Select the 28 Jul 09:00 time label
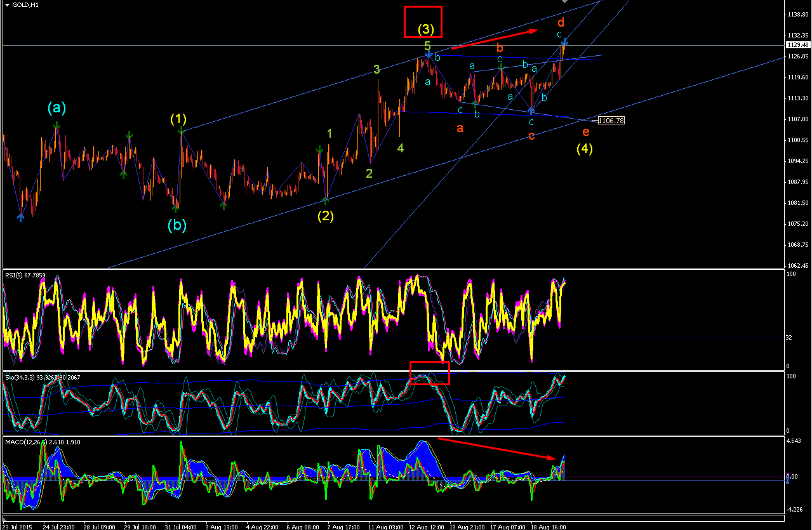 pos(99,526)
